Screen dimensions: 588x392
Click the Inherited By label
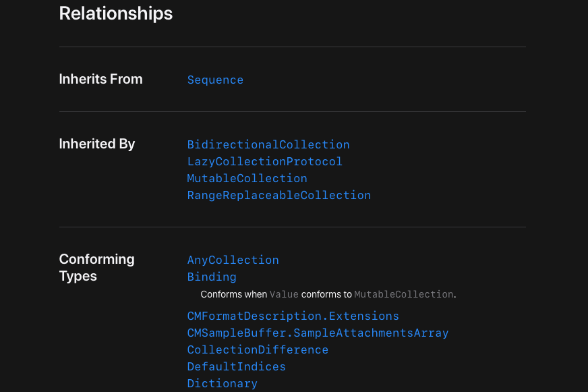pos(97,144)
